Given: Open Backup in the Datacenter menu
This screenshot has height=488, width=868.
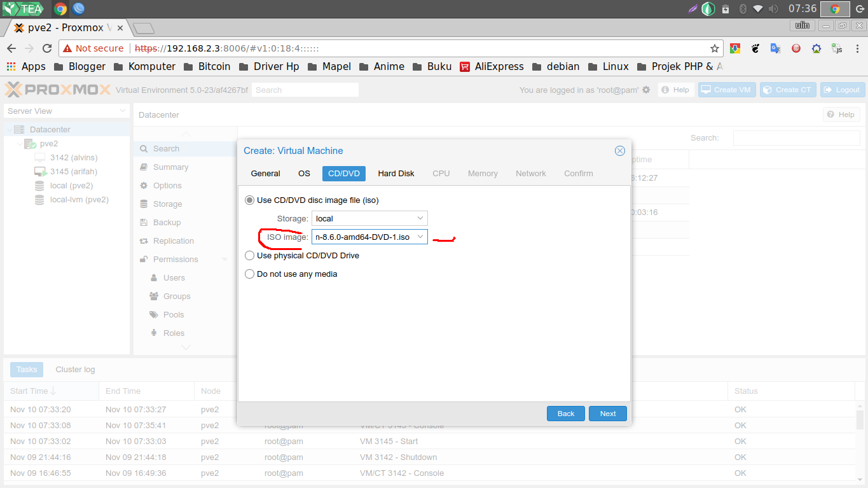Looking at the screenshot, I should pos(185,223).
